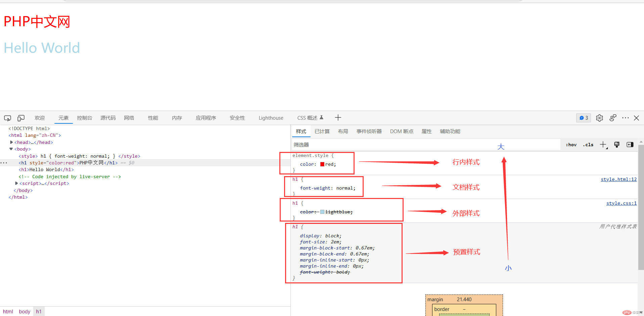Select the 属性 sidebar tab
The width and height of the screenshot is (644, 316).
[x=426, y=131]
